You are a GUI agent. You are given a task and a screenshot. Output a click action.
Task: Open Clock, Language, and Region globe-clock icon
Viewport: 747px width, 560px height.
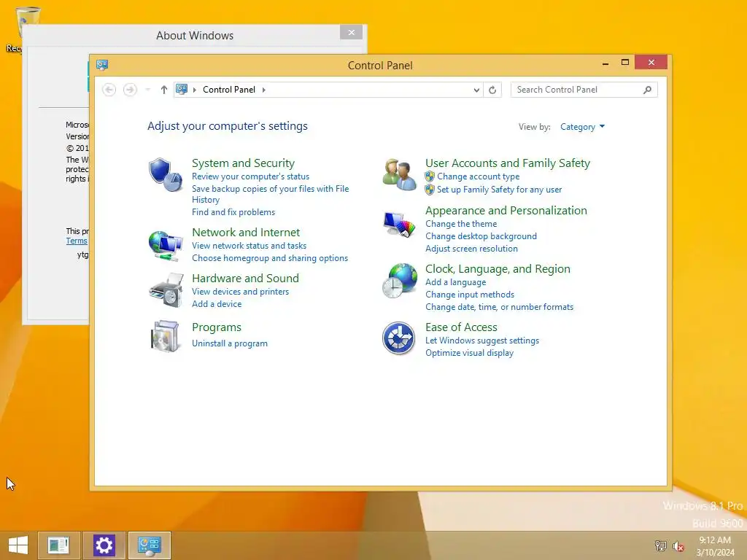tap(399, 281)
